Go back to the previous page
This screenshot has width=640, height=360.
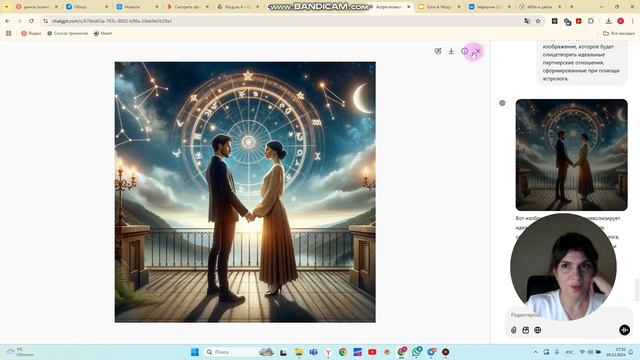[8, 21]
